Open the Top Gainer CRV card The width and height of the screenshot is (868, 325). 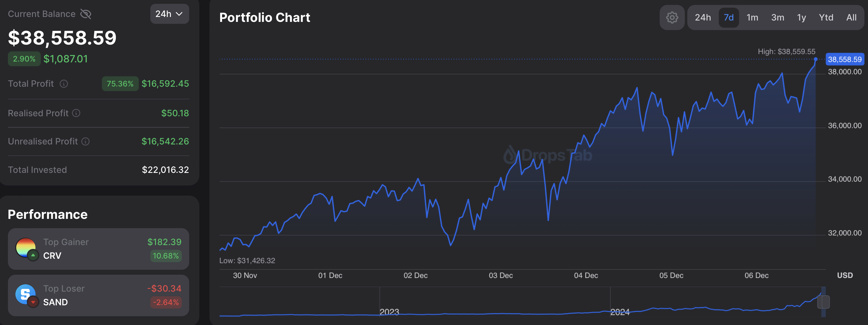(x=98, y=249)
